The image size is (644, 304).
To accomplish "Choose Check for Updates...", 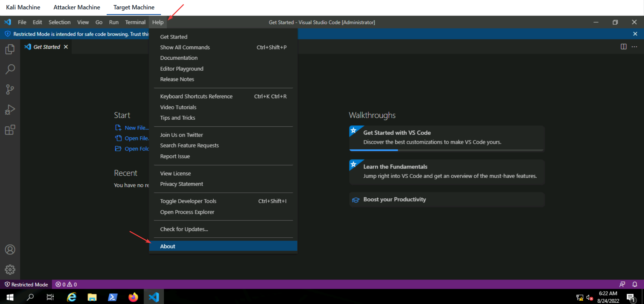I will click(x=223, y=229).
